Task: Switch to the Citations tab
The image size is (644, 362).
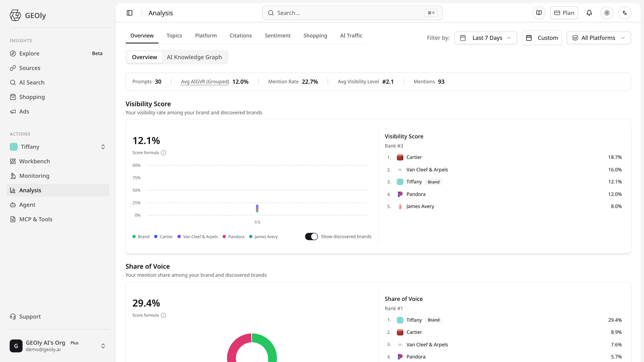Action: [240, 36]
